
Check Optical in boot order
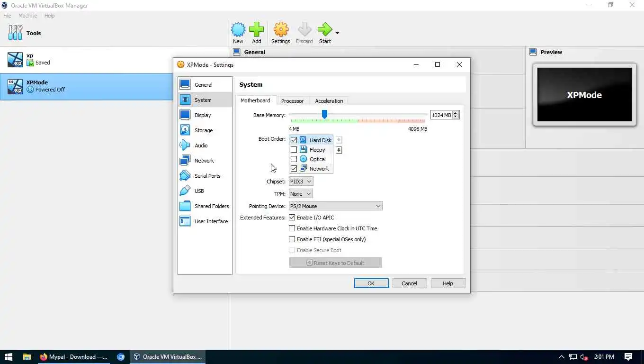(294, 159)
